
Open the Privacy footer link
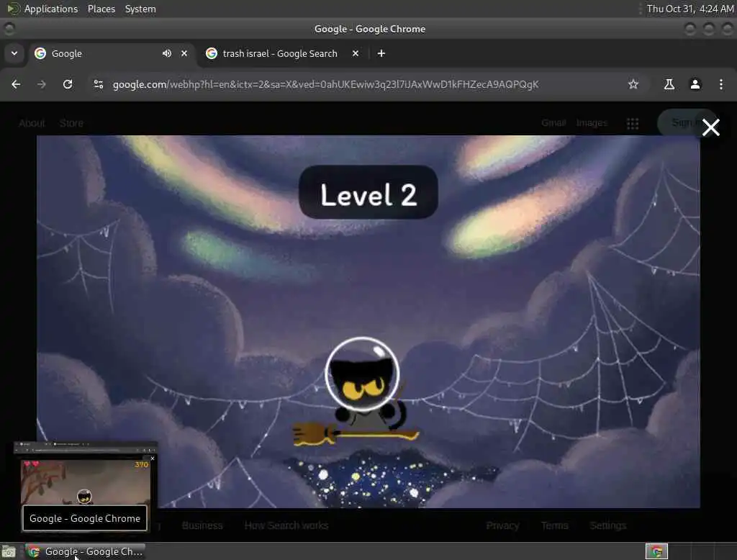coord(502,525)
